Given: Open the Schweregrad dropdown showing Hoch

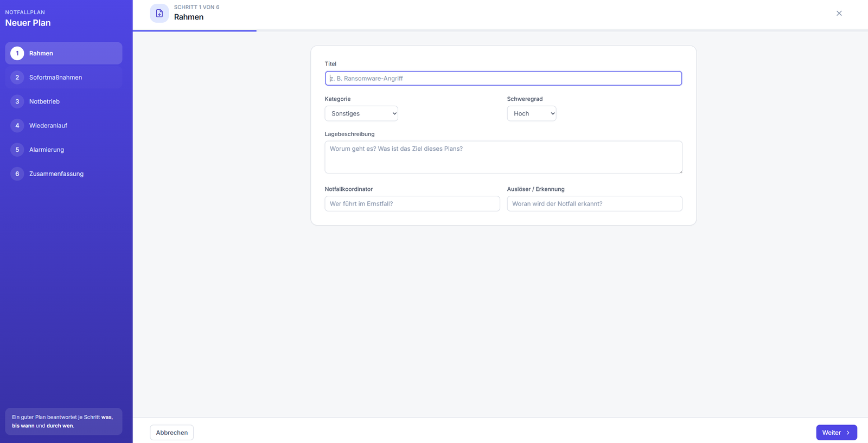Looking at the screenshot, I should (532, 113).
